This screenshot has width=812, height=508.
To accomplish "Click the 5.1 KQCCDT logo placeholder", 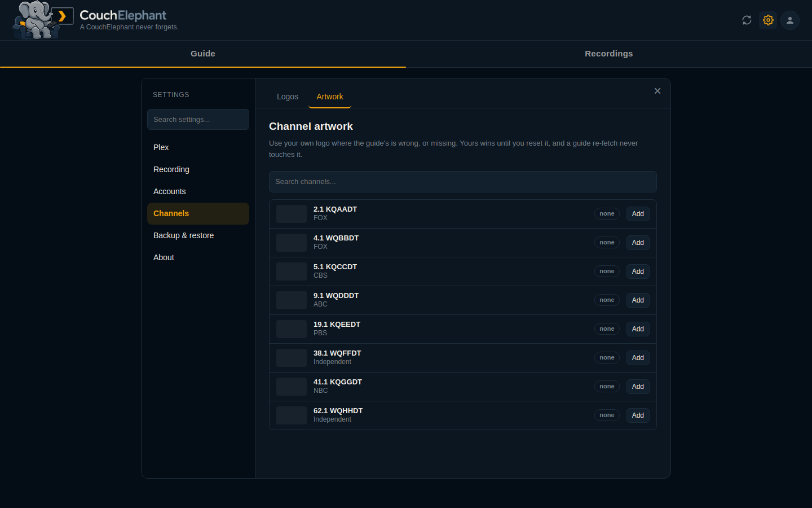I will coord(292,271).
